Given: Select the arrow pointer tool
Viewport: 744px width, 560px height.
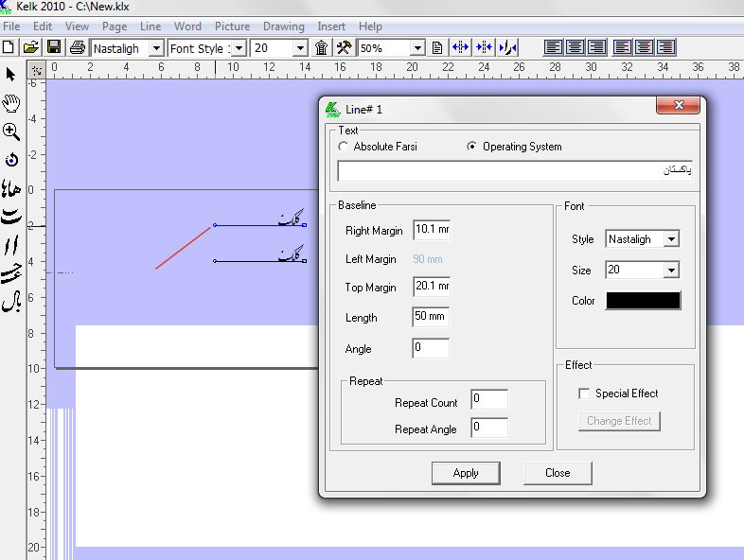Looking at the screenshot, I should (x=10, y=75).
